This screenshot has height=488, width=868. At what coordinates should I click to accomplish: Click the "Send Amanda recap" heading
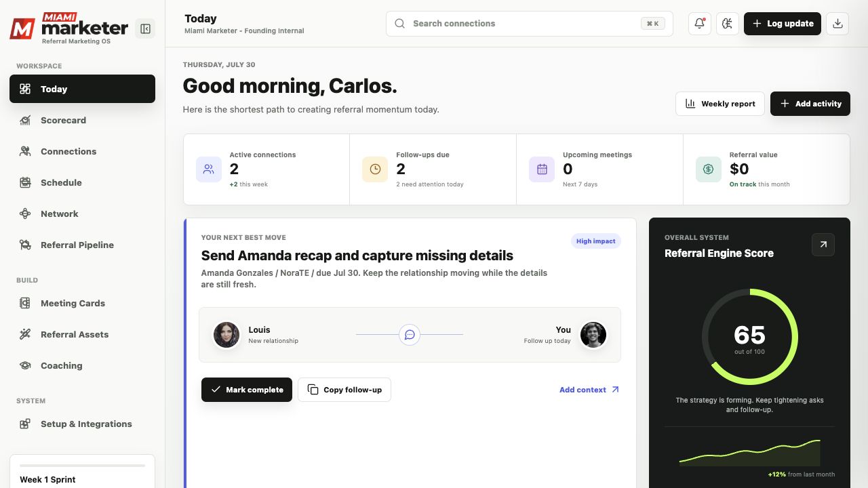click(357, 256)
